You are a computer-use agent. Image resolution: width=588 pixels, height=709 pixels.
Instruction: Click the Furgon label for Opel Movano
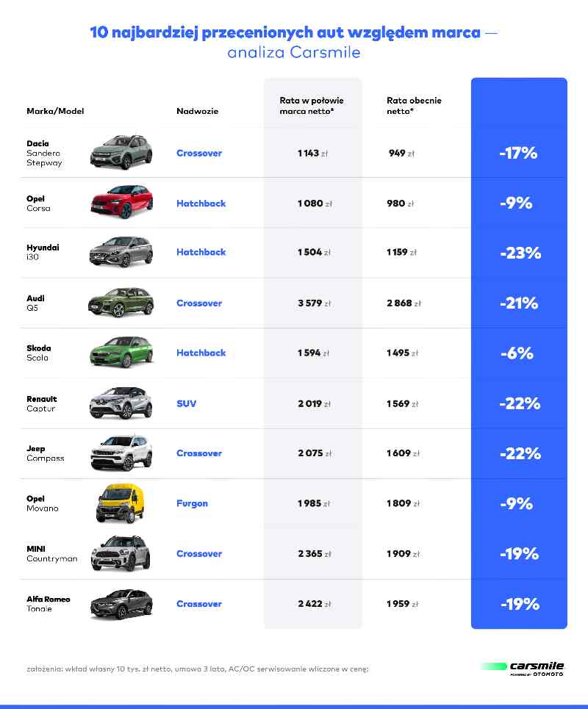coord(193,503)
